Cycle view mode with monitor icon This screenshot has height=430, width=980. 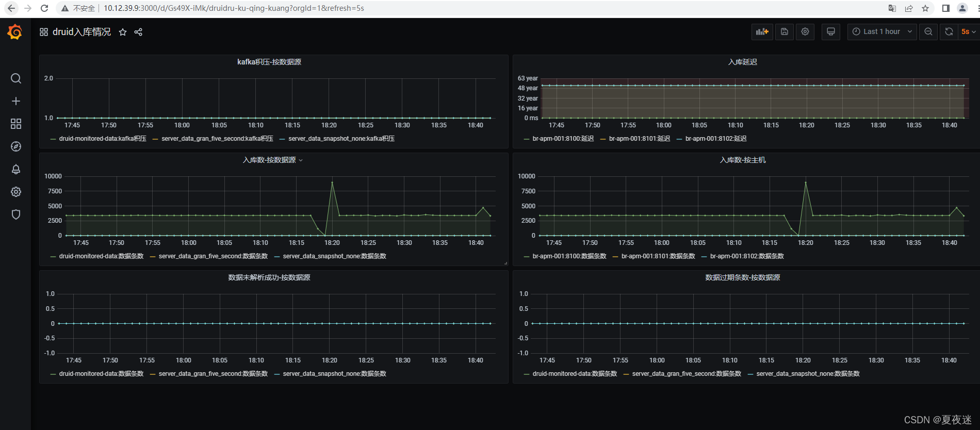[x=831, y=31]
